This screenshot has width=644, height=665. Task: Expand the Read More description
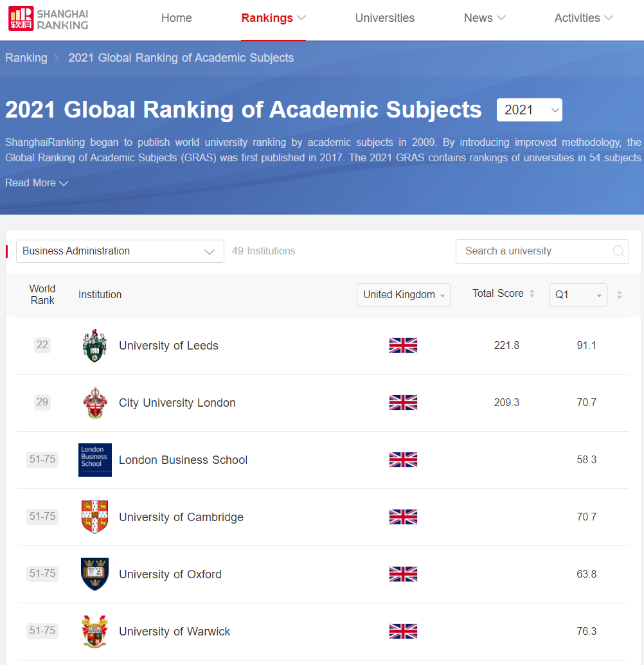(37, 182)
